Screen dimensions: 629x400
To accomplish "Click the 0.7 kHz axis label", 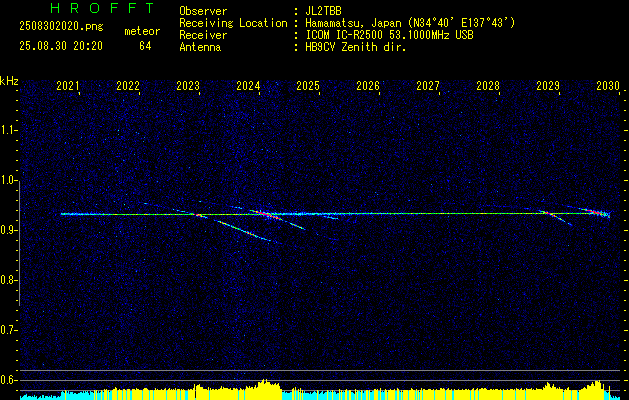I will pos(9,330).
